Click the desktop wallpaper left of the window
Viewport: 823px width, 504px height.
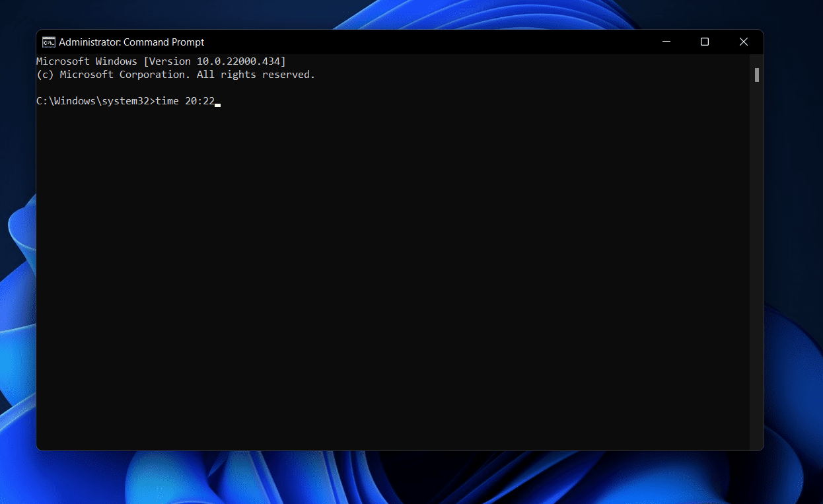tap(17, 264)
